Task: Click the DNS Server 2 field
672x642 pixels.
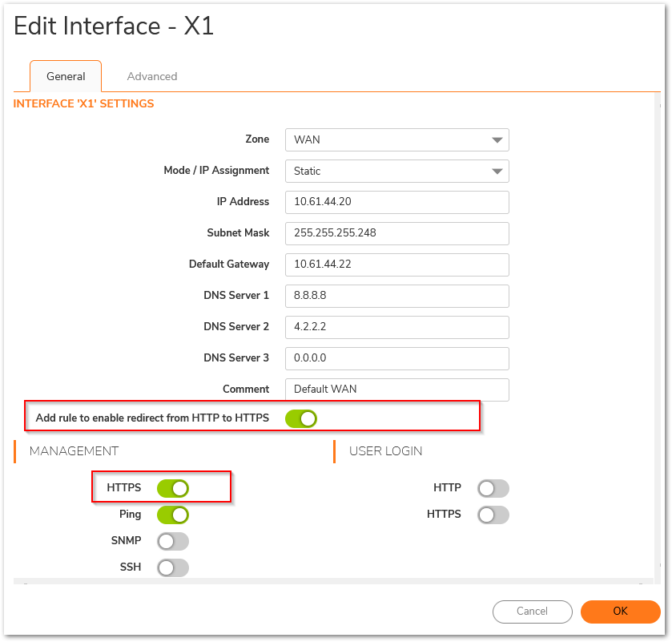Action: pos(396,328)
